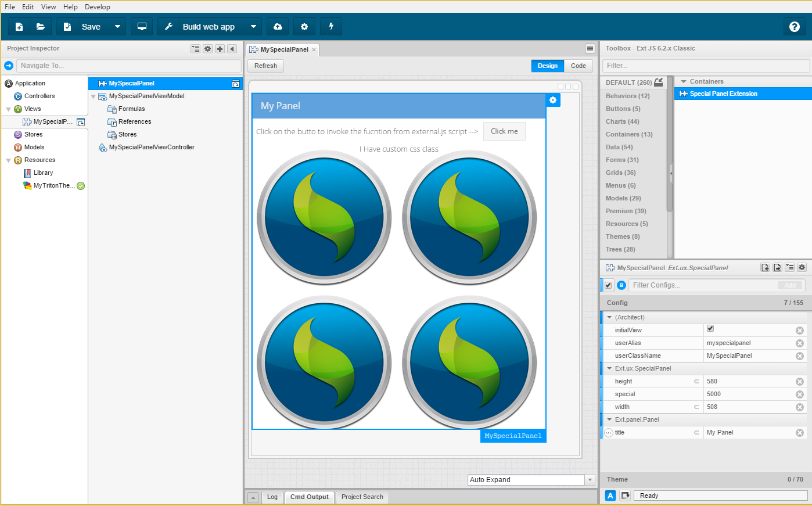Click the DEFAULT toolbox edit icon
This screenshot has width=812, height=506.
[658, 82]
